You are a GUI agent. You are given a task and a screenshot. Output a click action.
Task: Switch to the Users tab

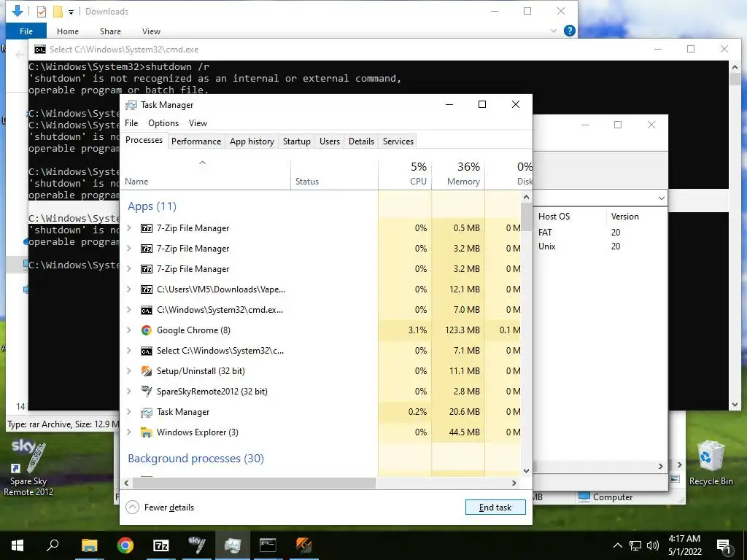[330, 141]
